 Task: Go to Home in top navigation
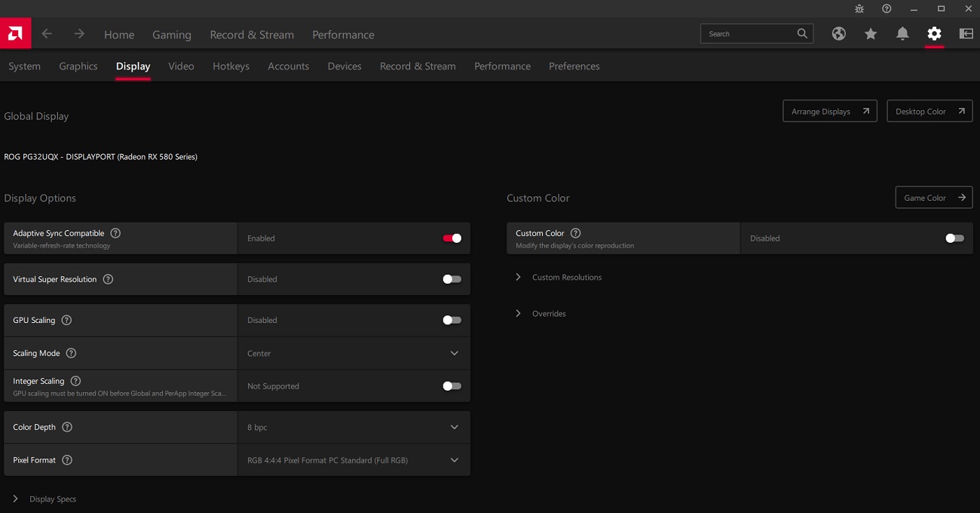tap(119, 35)
